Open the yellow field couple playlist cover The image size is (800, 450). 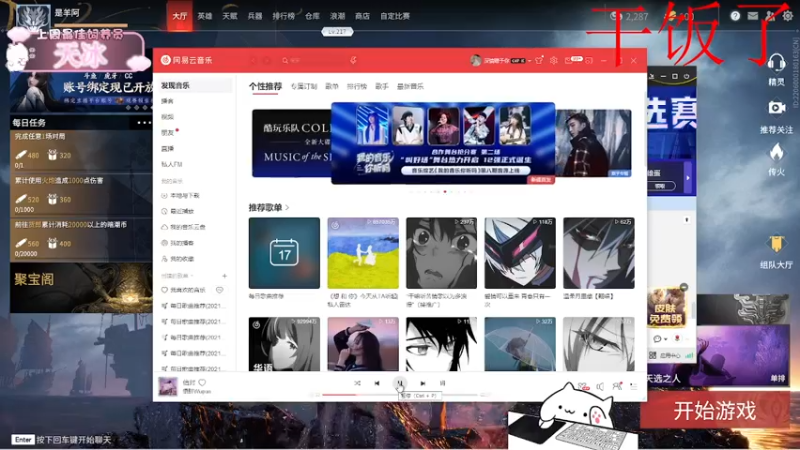click(x=363, y=253)
